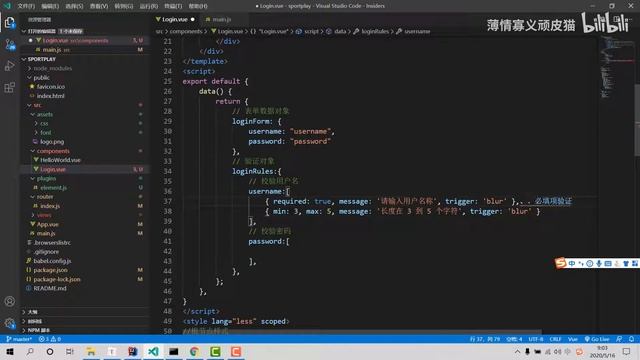Open the Source Control view
This screenshot has height=360, width=640.
(x=9, y=44)
